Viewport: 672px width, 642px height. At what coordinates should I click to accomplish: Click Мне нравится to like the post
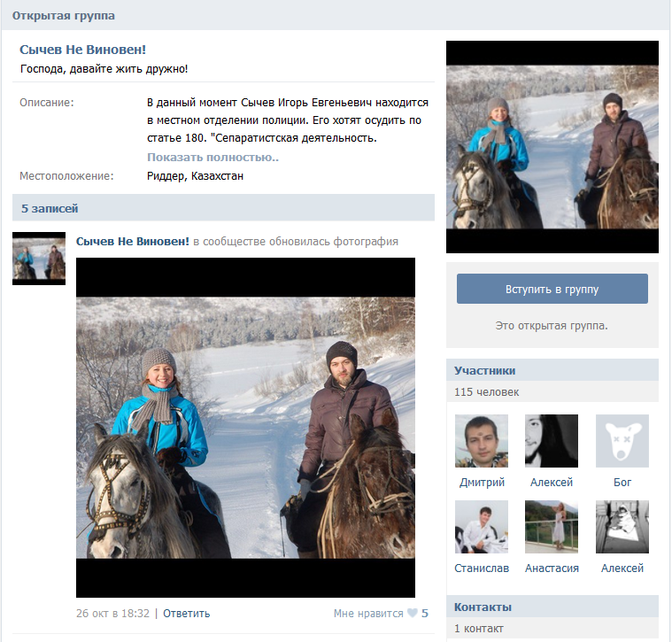368,614
